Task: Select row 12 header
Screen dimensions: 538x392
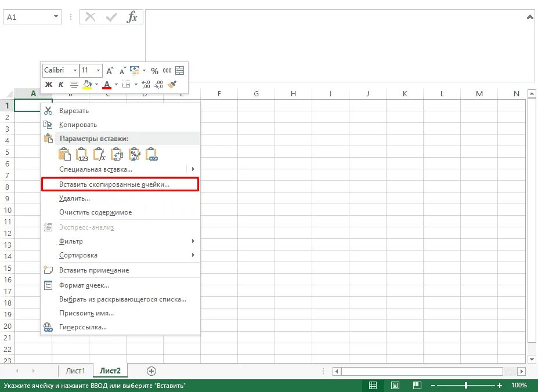Action: pos(7,233)
